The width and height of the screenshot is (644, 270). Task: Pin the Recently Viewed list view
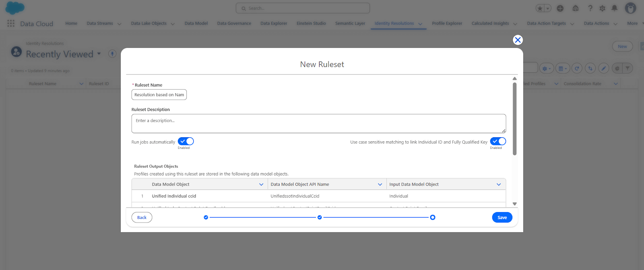coord(112,54)
